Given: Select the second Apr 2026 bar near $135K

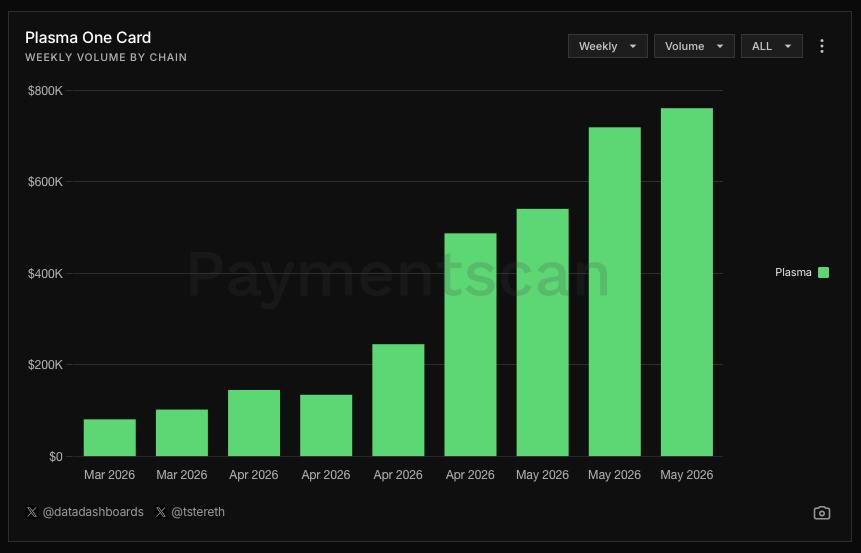Looking at the screenshot, I should [326, 425].
